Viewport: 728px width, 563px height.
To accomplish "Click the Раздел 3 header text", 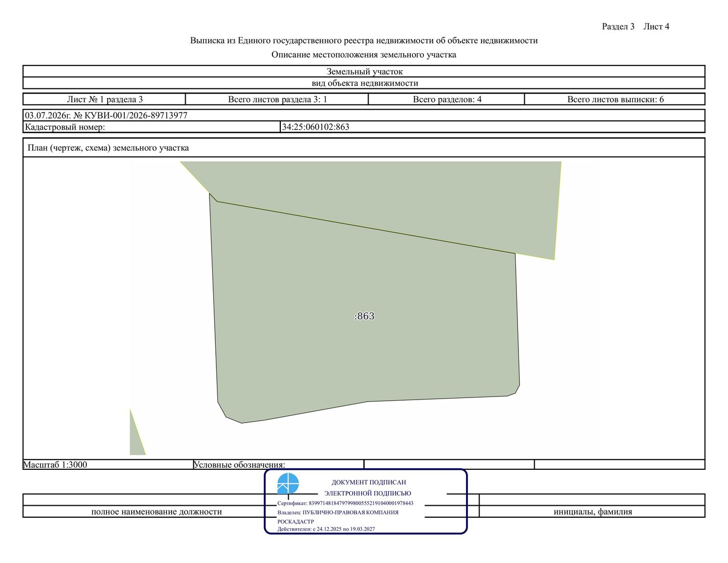I will click(618, 27).
